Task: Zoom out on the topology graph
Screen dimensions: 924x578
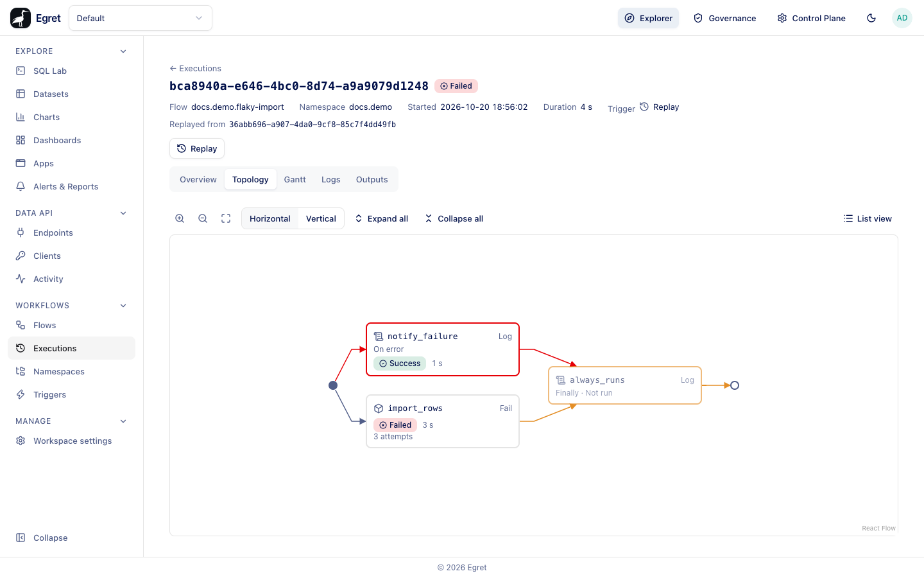Action: tap(203, 218)
